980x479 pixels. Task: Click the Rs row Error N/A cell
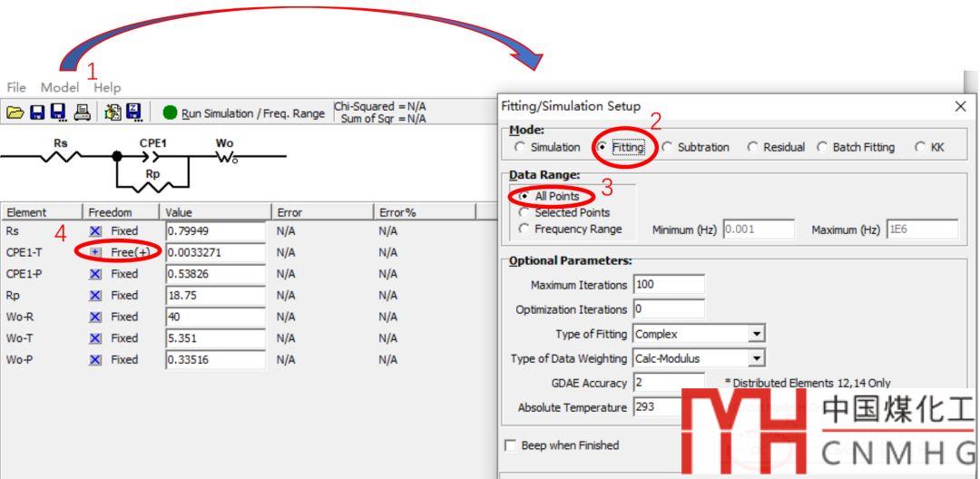[x=286, y=231]
